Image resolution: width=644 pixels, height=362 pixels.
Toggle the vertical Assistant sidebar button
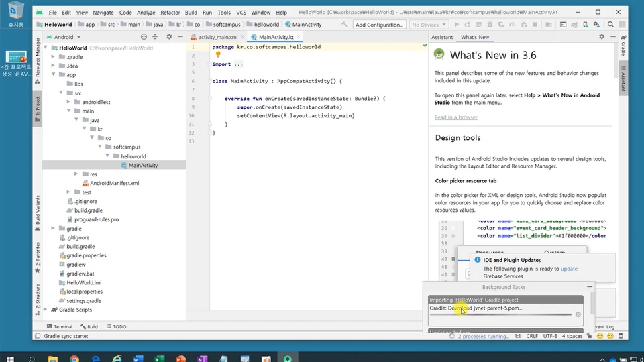click(x=623, y=79)
